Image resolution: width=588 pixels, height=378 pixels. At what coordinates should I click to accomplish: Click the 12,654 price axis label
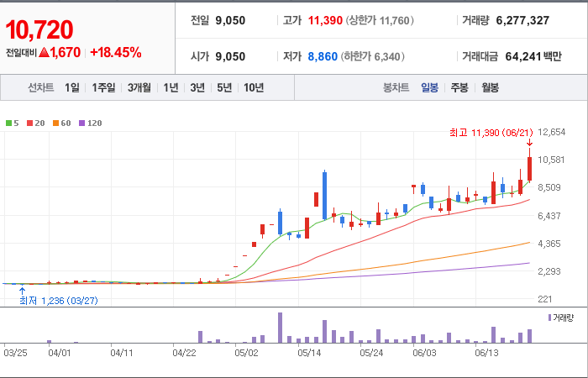(551, 132)
